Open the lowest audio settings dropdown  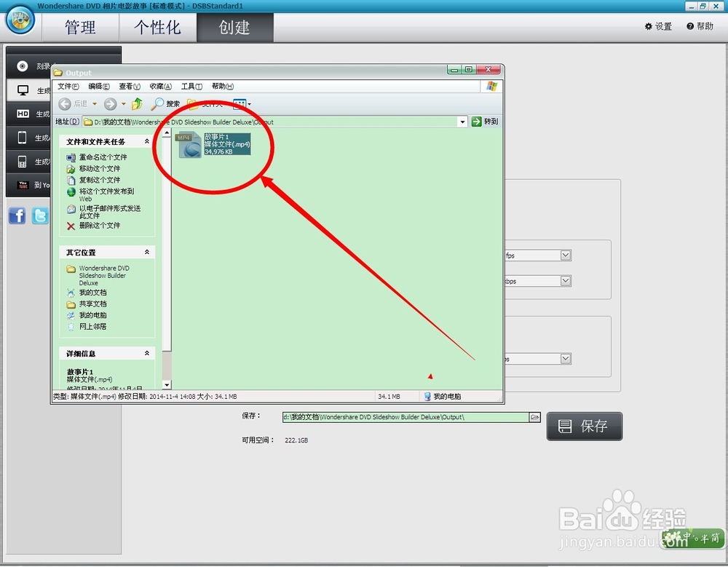(x=565, y=359)
